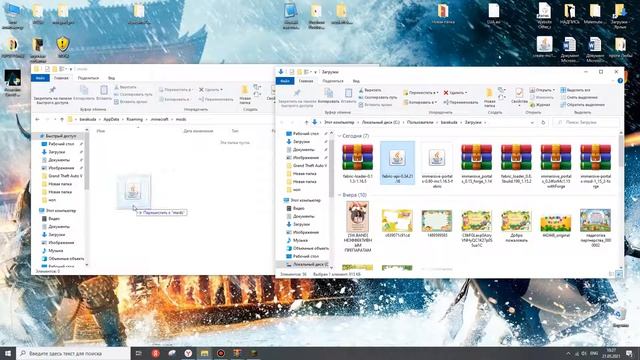Collapse the Вчера (10) group

(x=339, y=195)
